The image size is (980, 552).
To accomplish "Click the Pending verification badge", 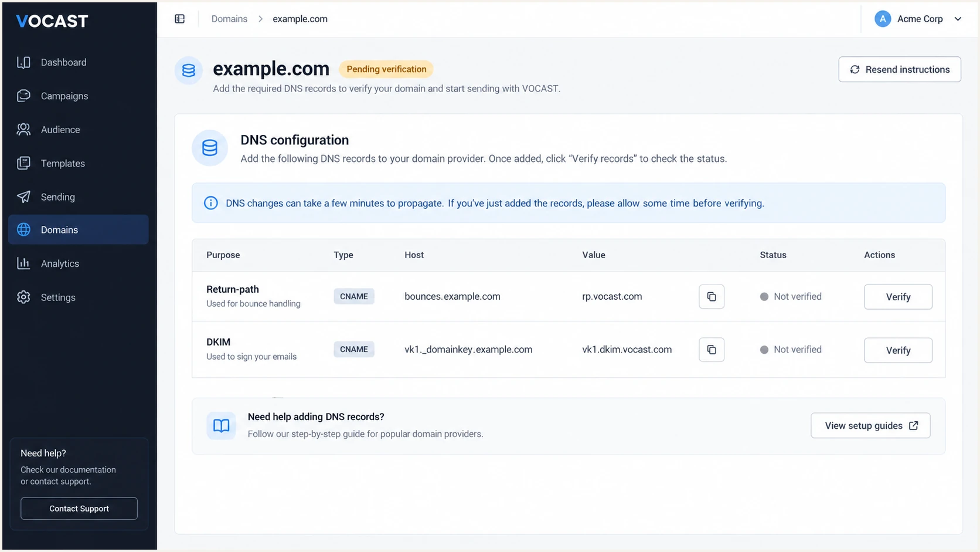I will pyautogui.click(x=386, y=69).
